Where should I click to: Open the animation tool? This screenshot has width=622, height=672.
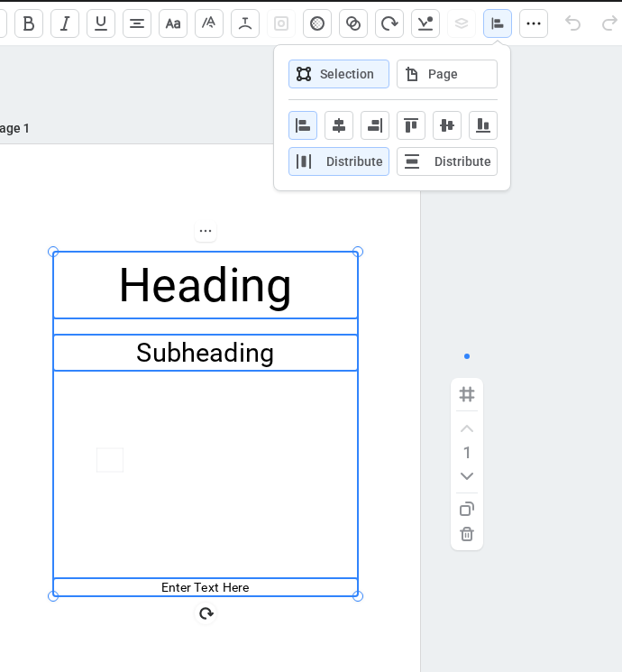coord(425,23)
